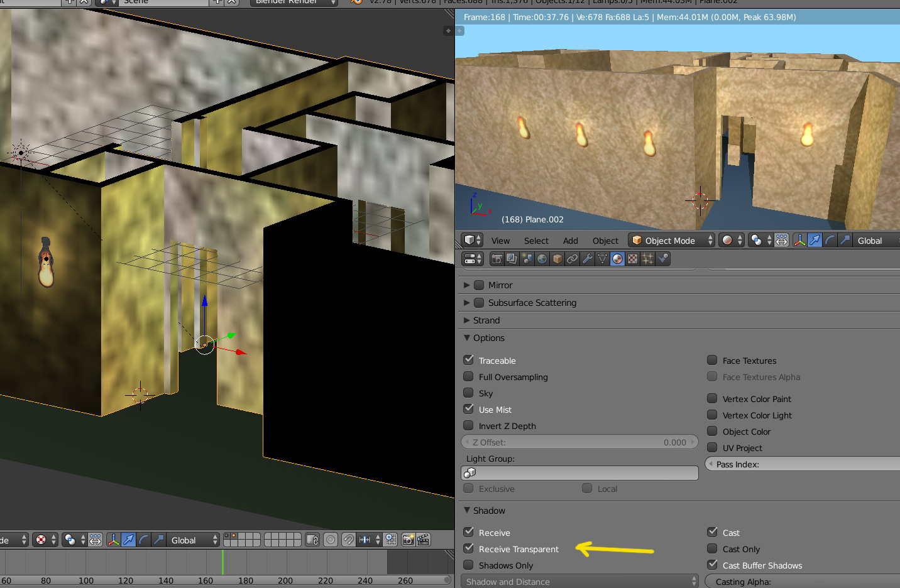The height and width of the screenshot is (588, 900).
Task: Open the Select menu in viewport header
Action: click(x=536, y=241)
